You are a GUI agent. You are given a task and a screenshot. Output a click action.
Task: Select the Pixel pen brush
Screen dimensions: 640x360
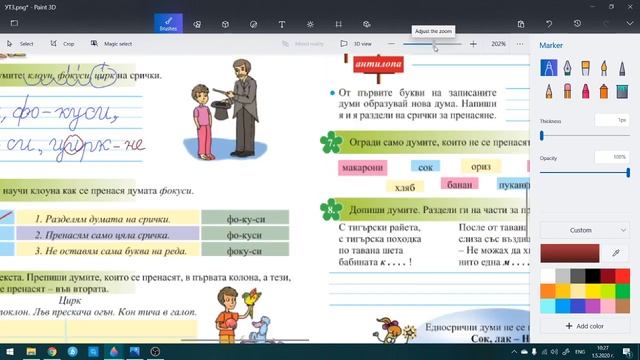click(x=622, y=68)
